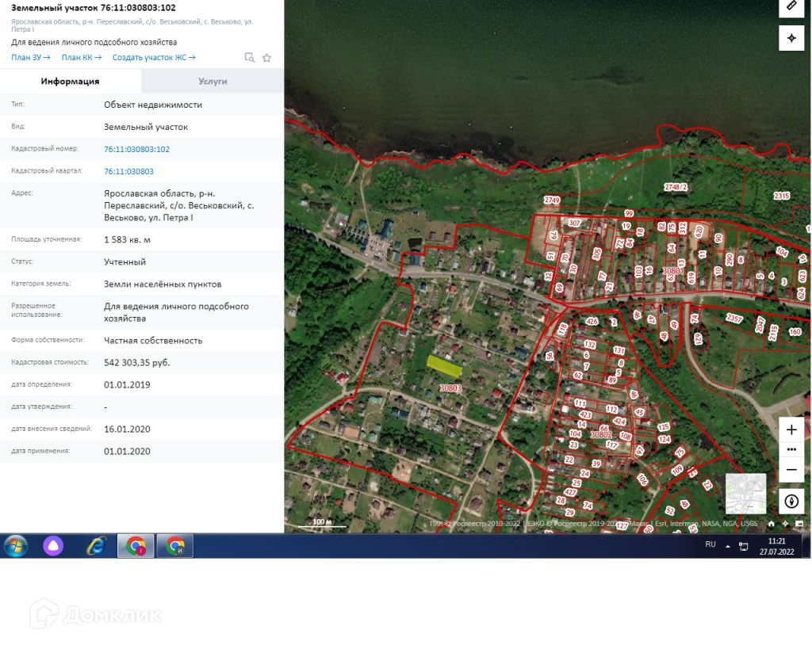Click the locate-me crosshair button
The height and width of the screenshot is (649, 812).
click(x=791, y=38)
